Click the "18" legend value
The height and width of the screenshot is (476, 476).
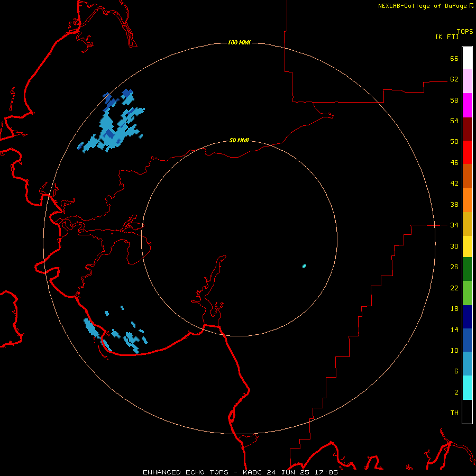coord(454,309)
